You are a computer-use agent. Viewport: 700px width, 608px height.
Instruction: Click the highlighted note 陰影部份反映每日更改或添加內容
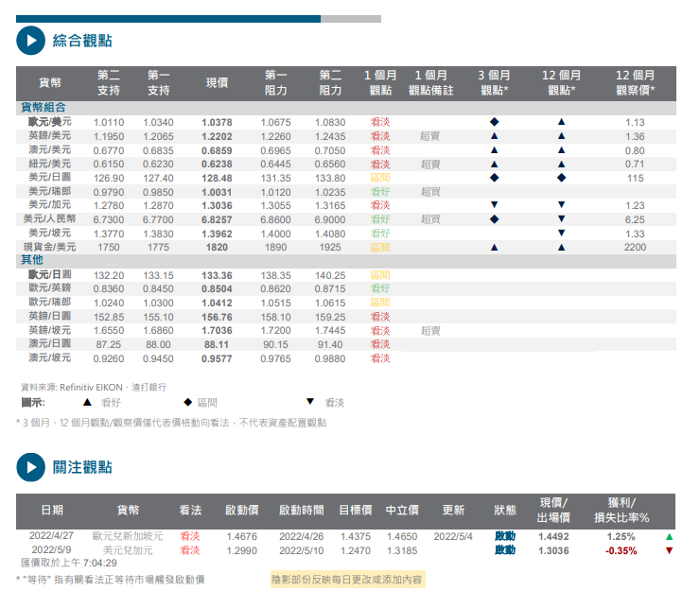[347, 580]
